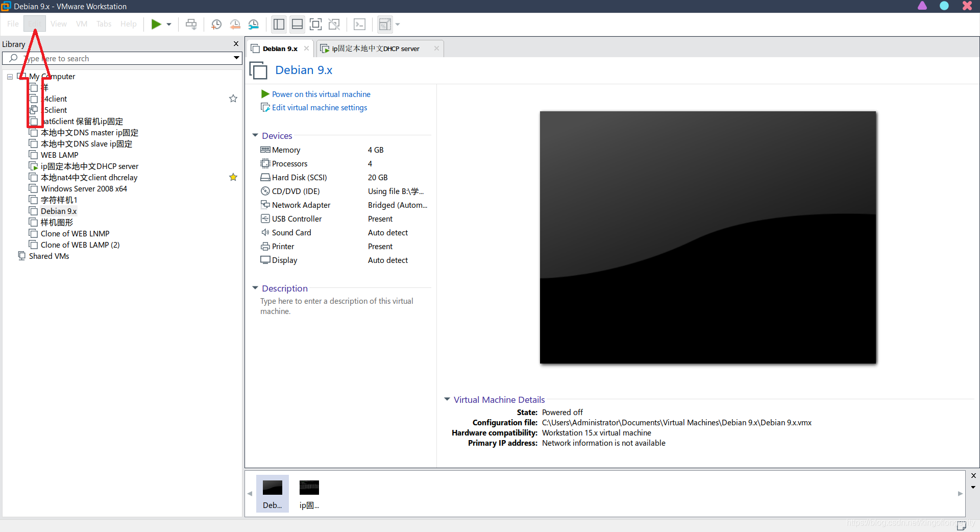Screen dimensions: 980x532
Task: Click the Sound Card speaker icon
Action: point(265,232)
